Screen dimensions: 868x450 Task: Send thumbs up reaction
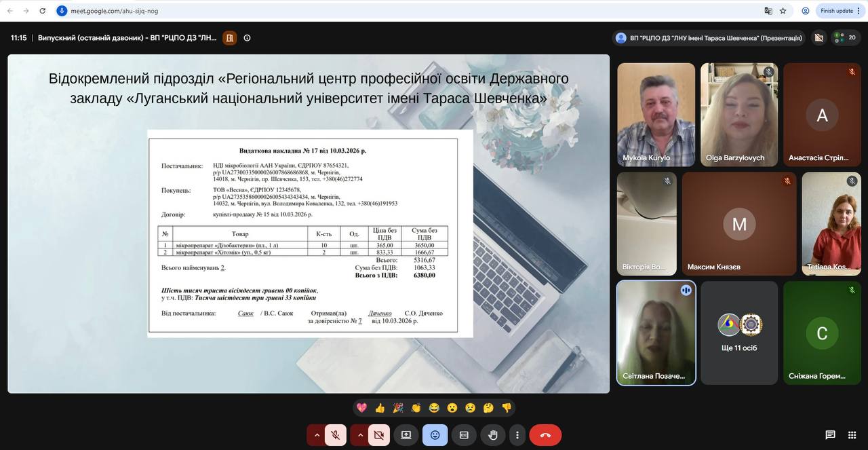click(380, 408)
